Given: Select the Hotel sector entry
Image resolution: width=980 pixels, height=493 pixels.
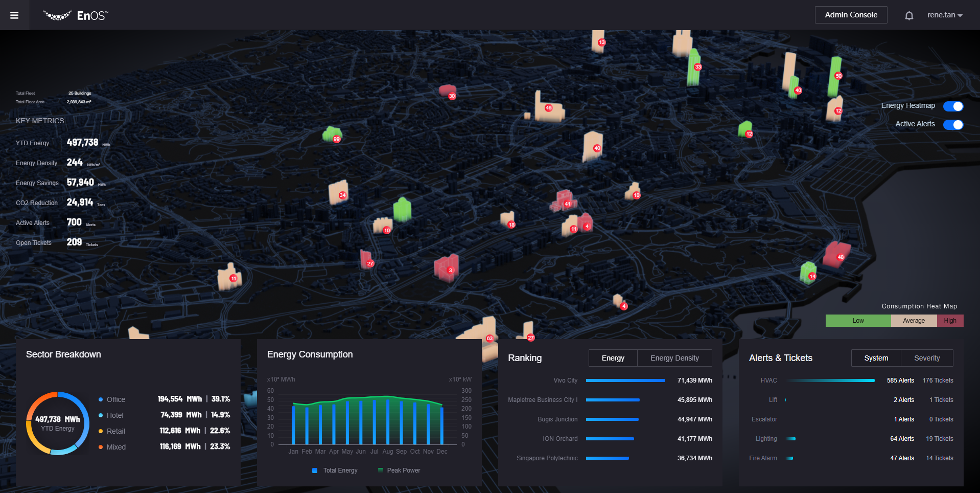Looking at the screenshot, I should click(x=164, y=415).
